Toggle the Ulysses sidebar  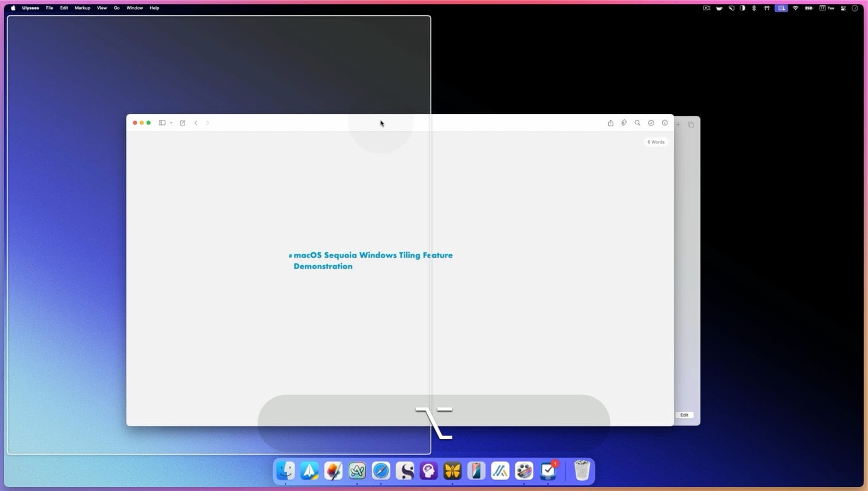click(x=162, y=123)
